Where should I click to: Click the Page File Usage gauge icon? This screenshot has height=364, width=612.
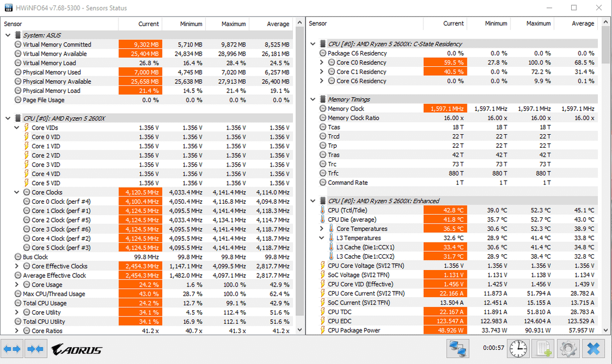(18, 100)
